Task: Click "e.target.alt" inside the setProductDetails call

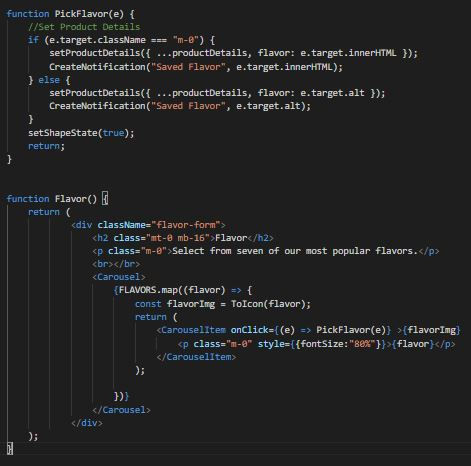Action: [x=332, y=93]
